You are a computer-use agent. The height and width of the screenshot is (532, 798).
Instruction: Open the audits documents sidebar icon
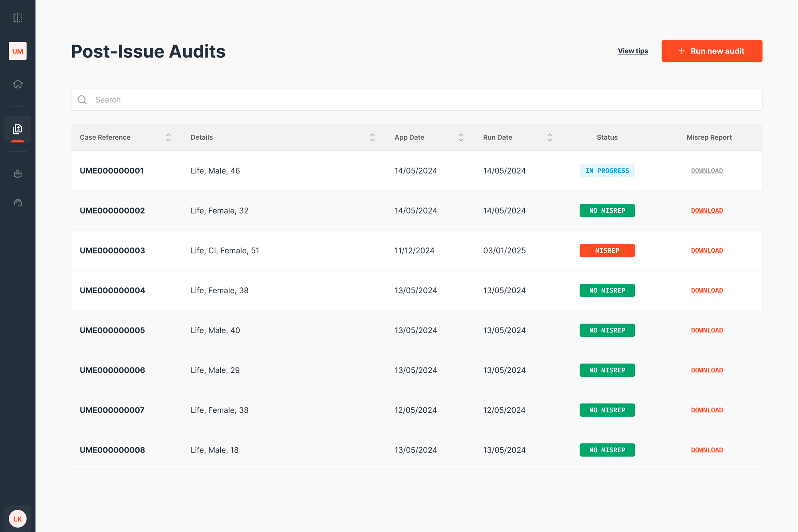click(18, 129)
